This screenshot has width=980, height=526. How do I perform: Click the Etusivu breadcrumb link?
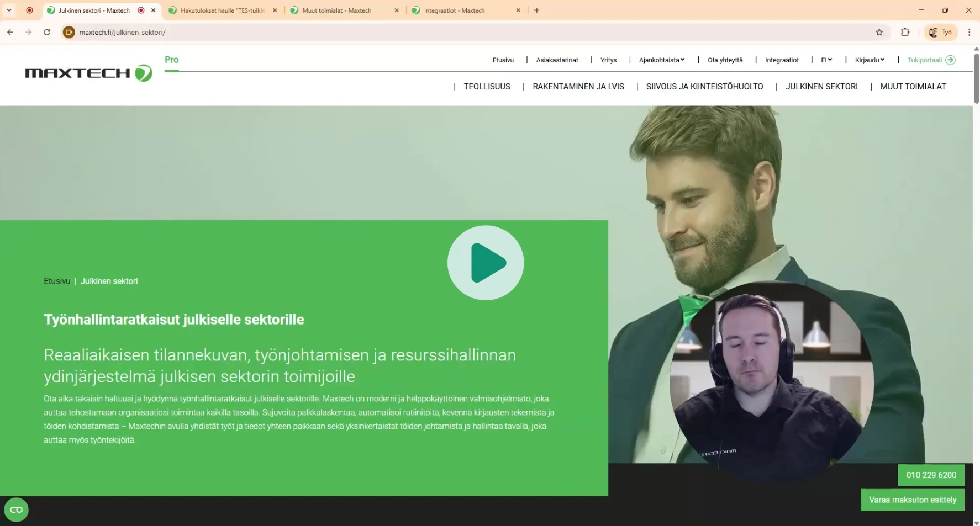57,281
